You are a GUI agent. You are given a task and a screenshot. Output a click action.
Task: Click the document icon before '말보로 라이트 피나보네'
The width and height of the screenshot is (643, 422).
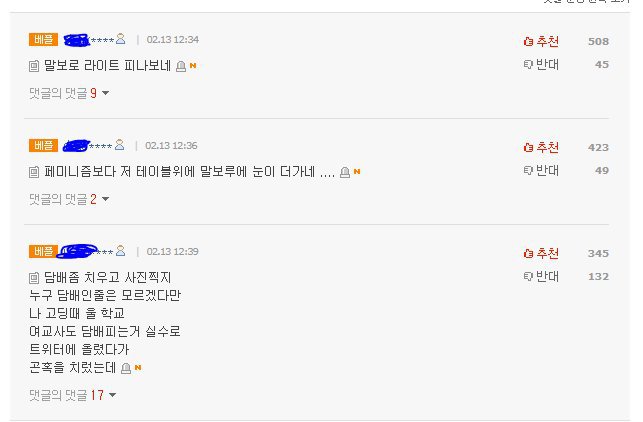(x=34, y=66)
